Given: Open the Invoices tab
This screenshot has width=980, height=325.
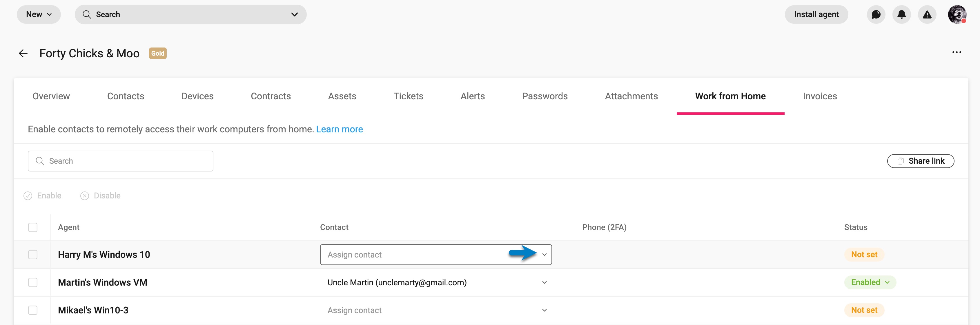Looking at the screenshot, I should 820,96.
